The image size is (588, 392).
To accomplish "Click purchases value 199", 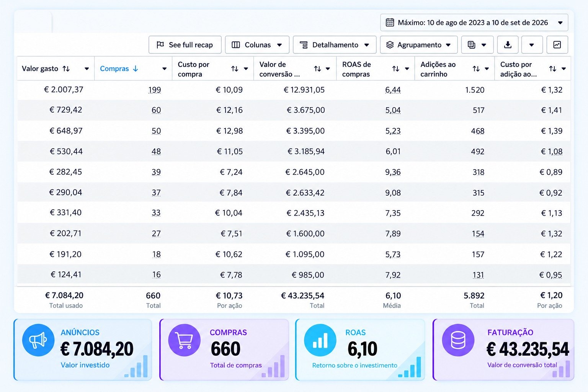I will pos(155,90).
